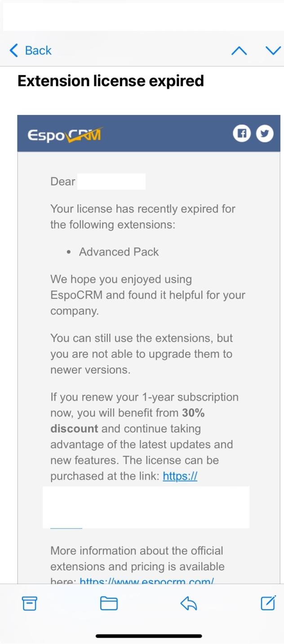Compose a new message with pencil icon
The width and height of the screenshot is (284, 644).
(268, 603)
